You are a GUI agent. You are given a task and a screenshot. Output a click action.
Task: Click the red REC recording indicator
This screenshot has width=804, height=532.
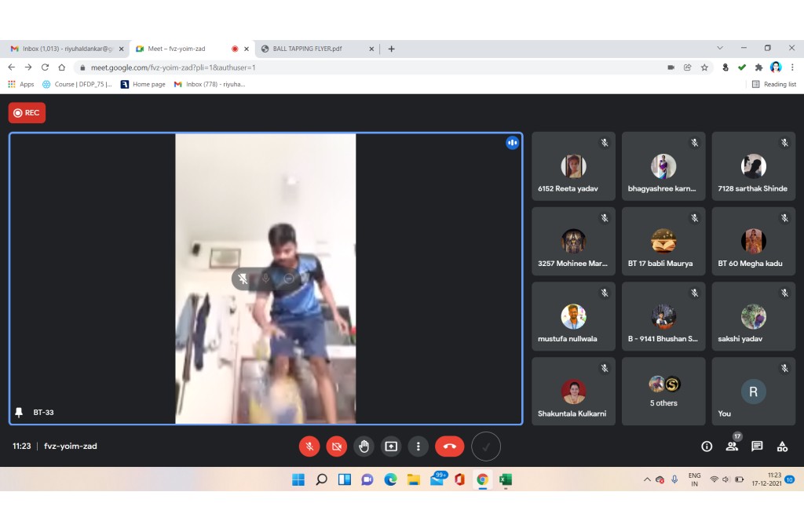pos(27,113)
